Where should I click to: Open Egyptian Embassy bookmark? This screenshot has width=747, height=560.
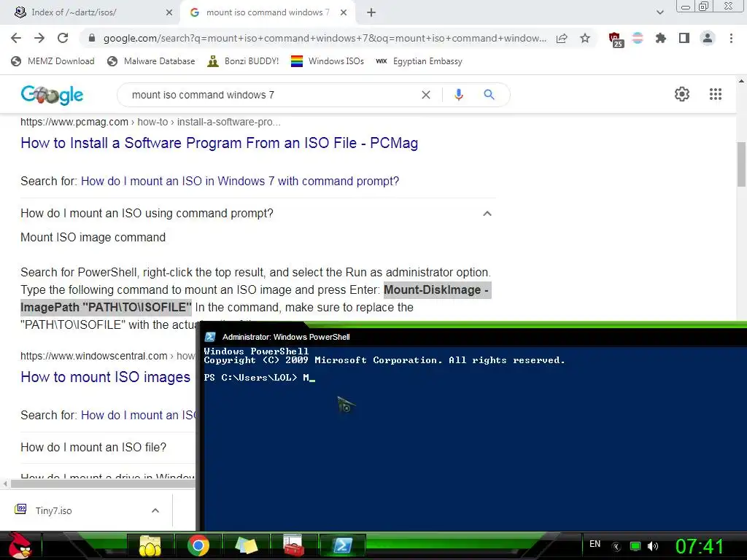419,61
